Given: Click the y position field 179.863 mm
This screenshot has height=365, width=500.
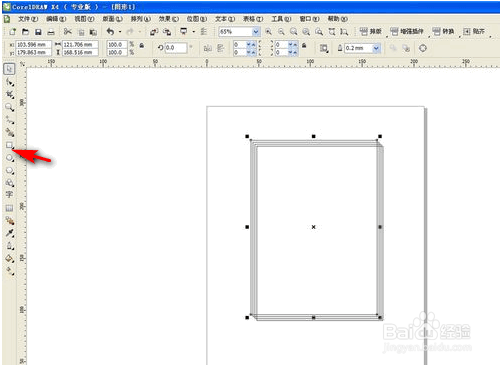Looking at the screenshot, I should point(34,52).
